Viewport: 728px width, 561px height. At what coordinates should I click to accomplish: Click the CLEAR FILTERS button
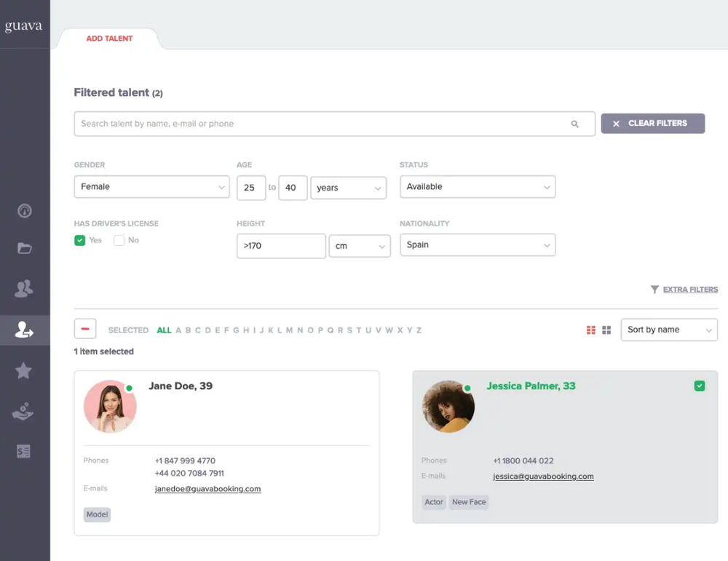652,123
